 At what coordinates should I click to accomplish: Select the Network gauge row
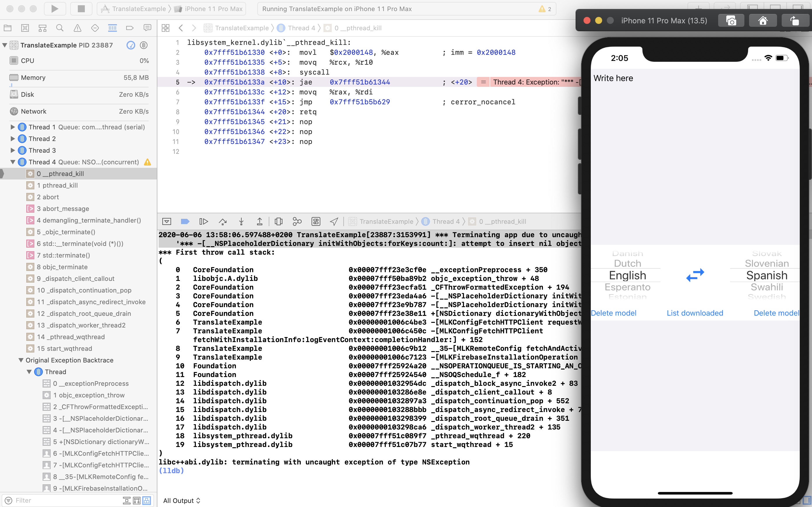[79, 111]
